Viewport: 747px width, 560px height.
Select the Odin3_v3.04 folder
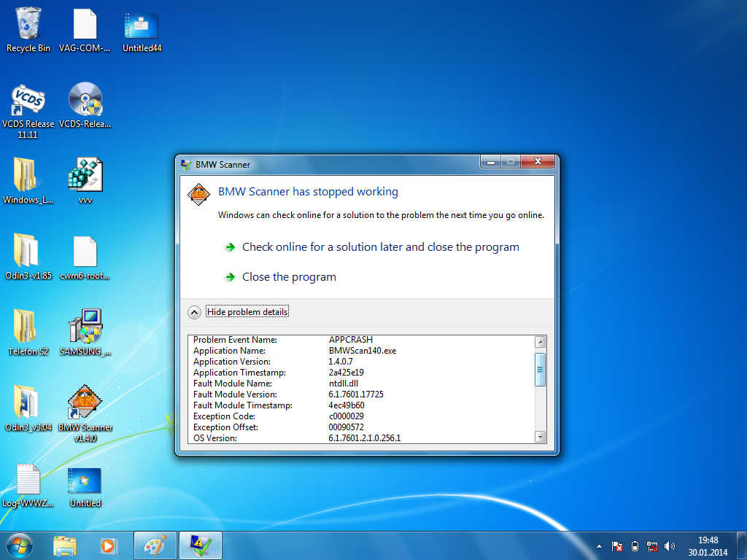pos(28,408)
